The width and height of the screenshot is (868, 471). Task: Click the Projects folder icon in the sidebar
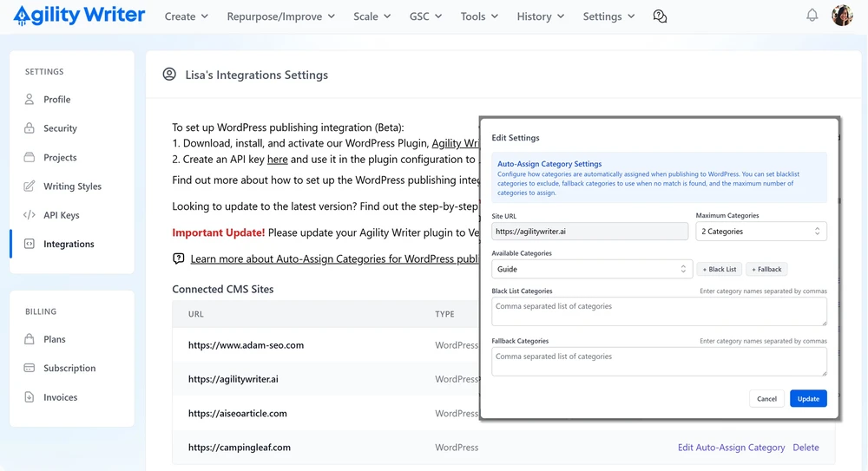30,157
